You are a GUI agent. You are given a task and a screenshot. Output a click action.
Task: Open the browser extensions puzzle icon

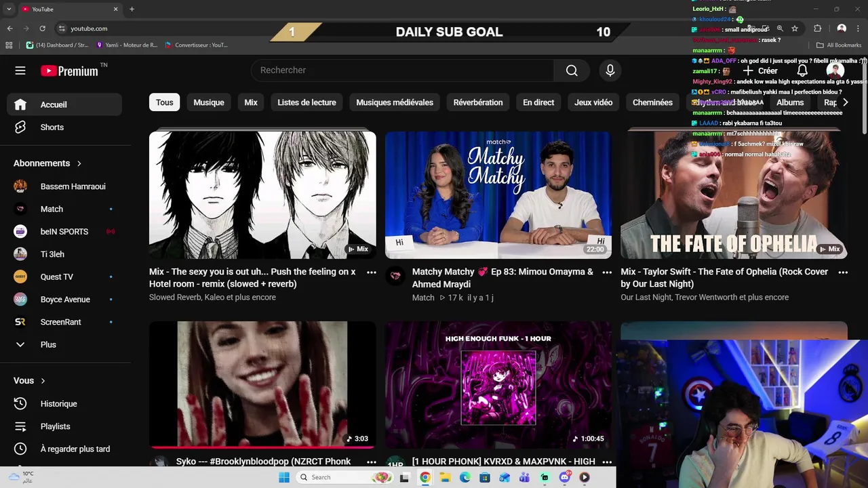(x=817, y=28)
